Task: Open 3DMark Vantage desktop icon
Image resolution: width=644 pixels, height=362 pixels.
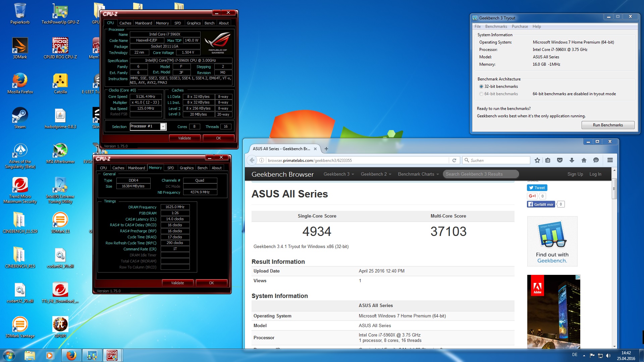Action: tap(20, 327)
